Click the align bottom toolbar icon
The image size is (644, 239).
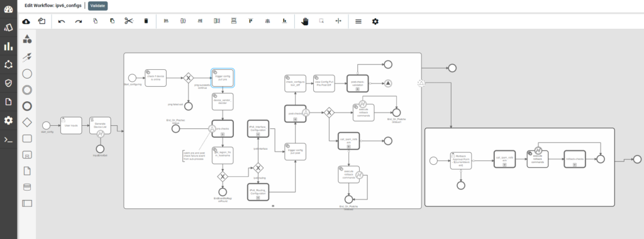[x=284, y=21]
